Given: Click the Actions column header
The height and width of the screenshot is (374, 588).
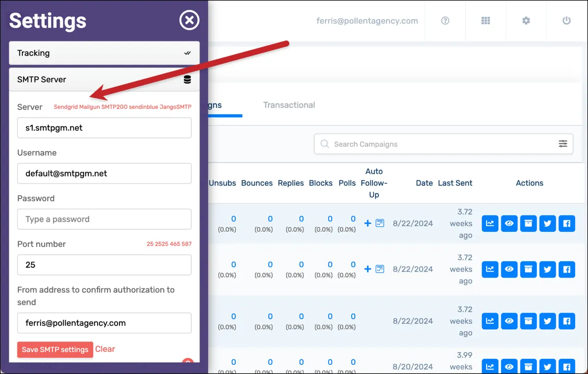Looking at the screenshot, I should point(530,183).
